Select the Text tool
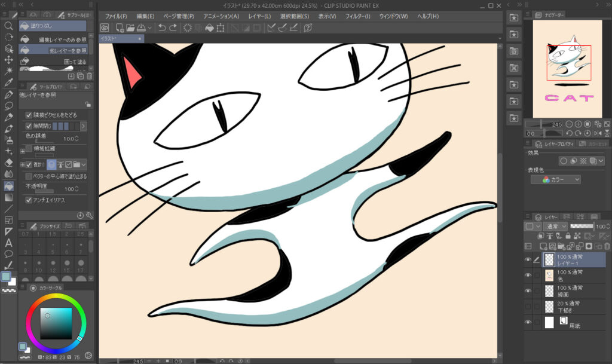Viewport: 612px width, 364px height. (8, 243)
